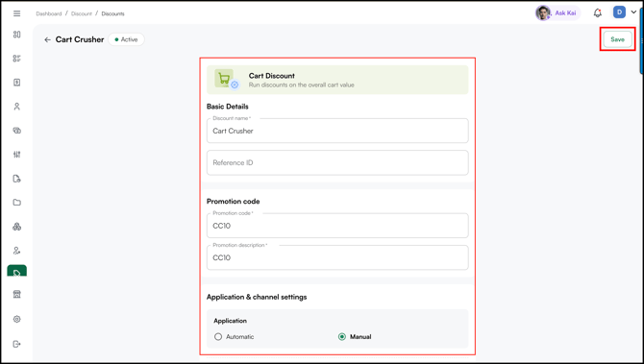Click the Promotion code section heading
This screenshot has height=364, width=644.
pyautogui.click(x=233, y=201)
